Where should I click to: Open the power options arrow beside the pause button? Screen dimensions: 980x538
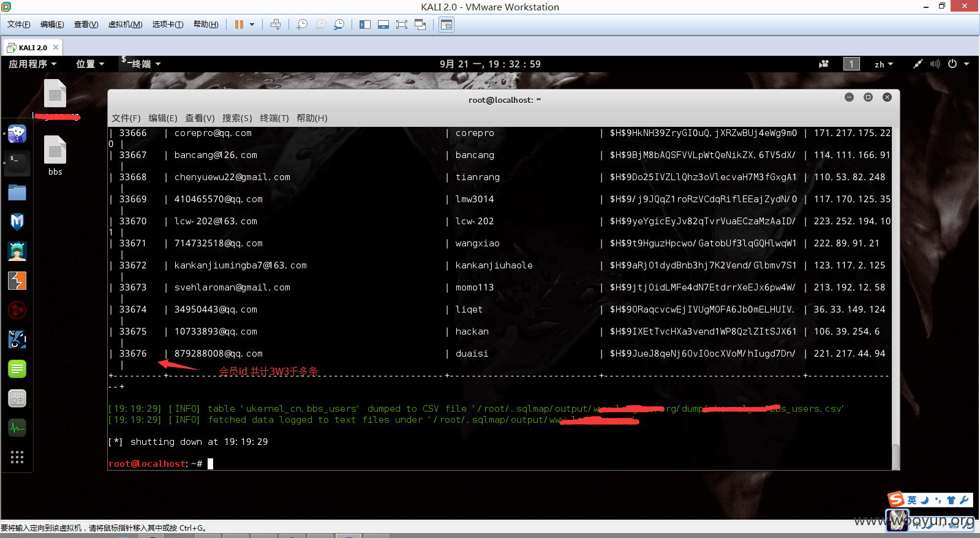coord(252,25)
